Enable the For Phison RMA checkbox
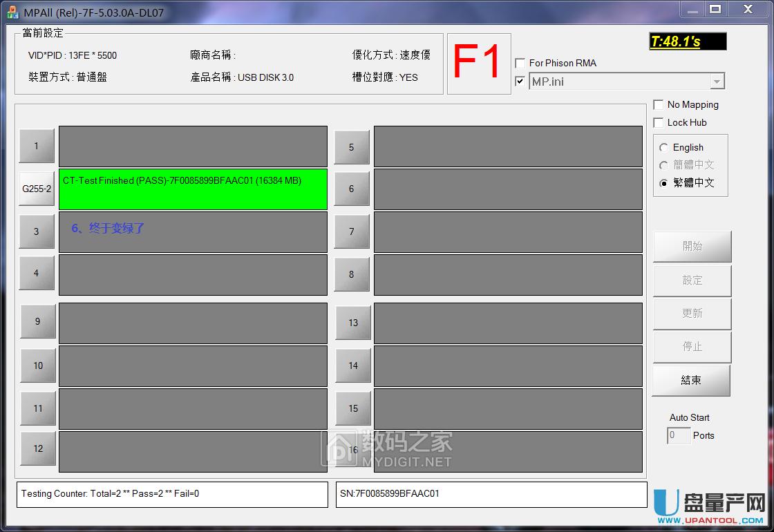Screen dimensions: 774x532 click(520, 64)
